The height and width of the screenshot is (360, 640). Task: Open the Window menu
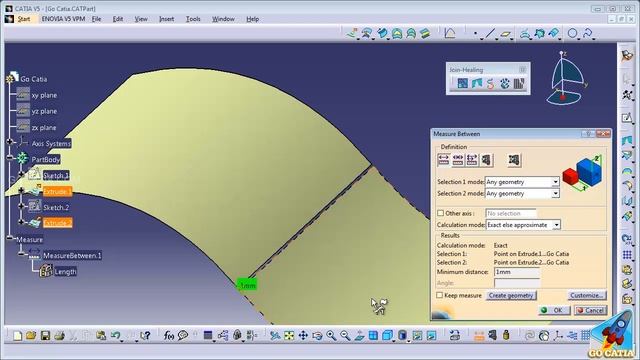(x=223, y=19)
